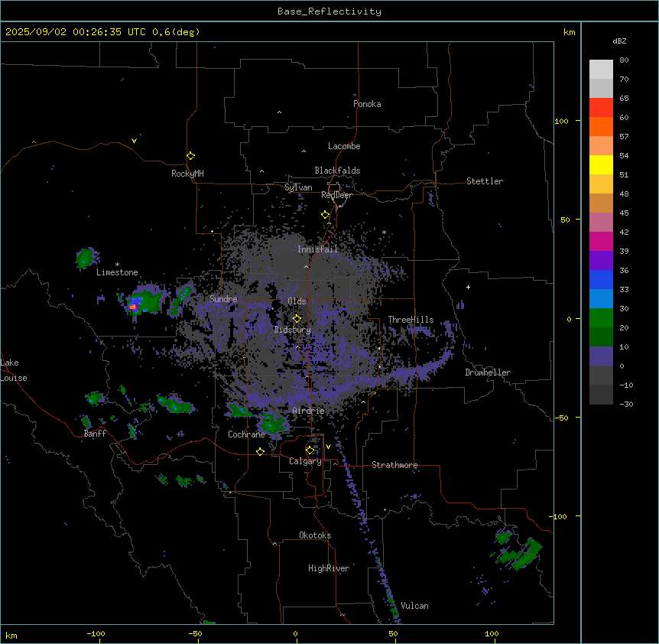
Task: Click the Okotoks label
Action: [x=315, y=535]
